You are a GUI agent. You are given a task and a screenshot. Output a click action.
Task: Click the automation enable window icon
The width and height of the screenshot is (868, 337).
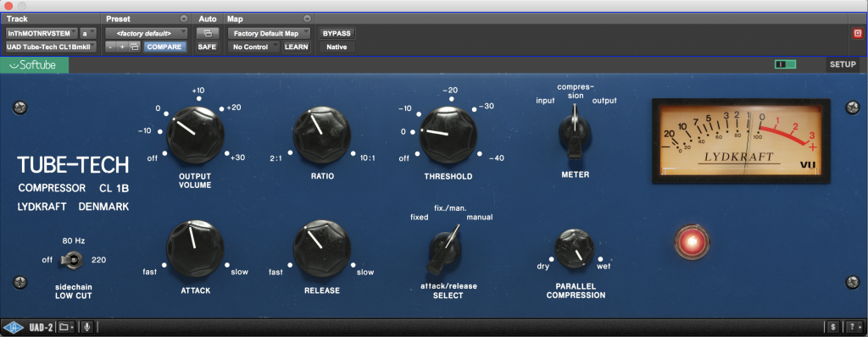[x=208, y=33]
